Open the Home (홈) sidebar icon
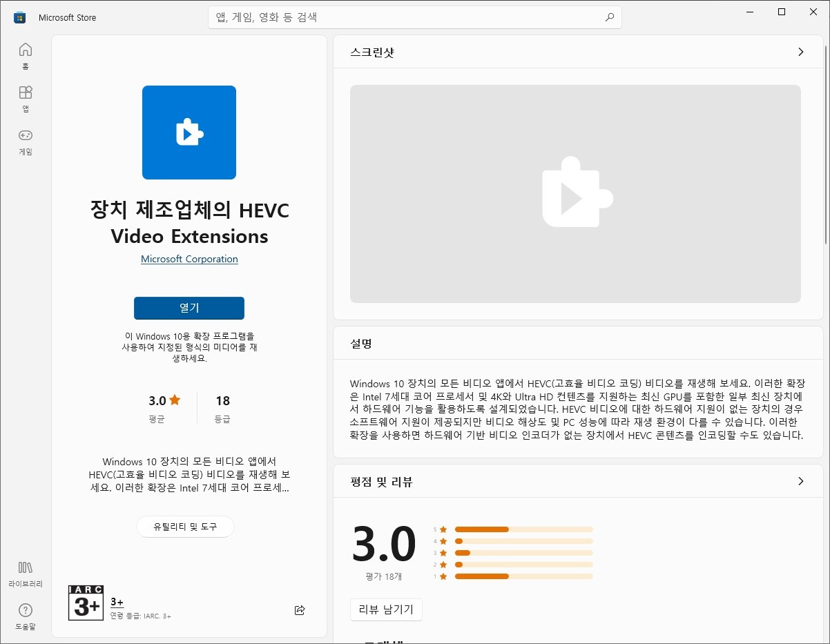Image resolution: width=830 pixels, height=644 pixels. click(x=26, y=56)
